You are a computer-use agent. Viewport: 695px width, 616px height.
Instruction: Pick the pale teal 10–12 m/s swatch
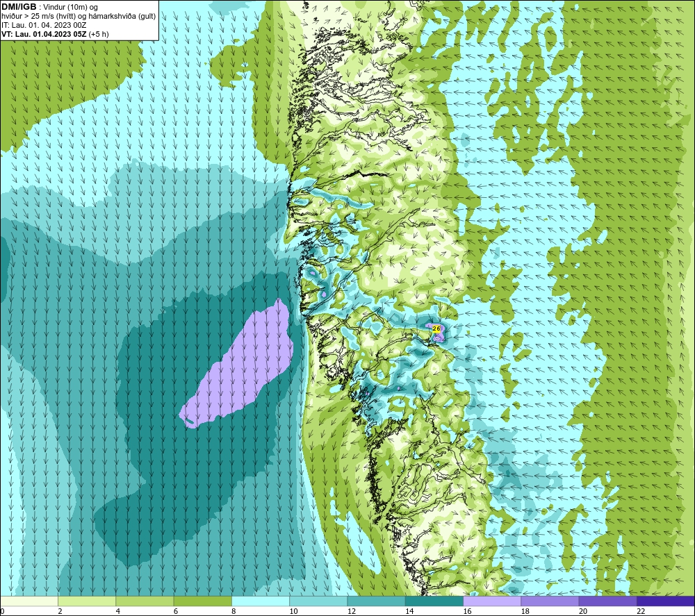pos(318,601)
